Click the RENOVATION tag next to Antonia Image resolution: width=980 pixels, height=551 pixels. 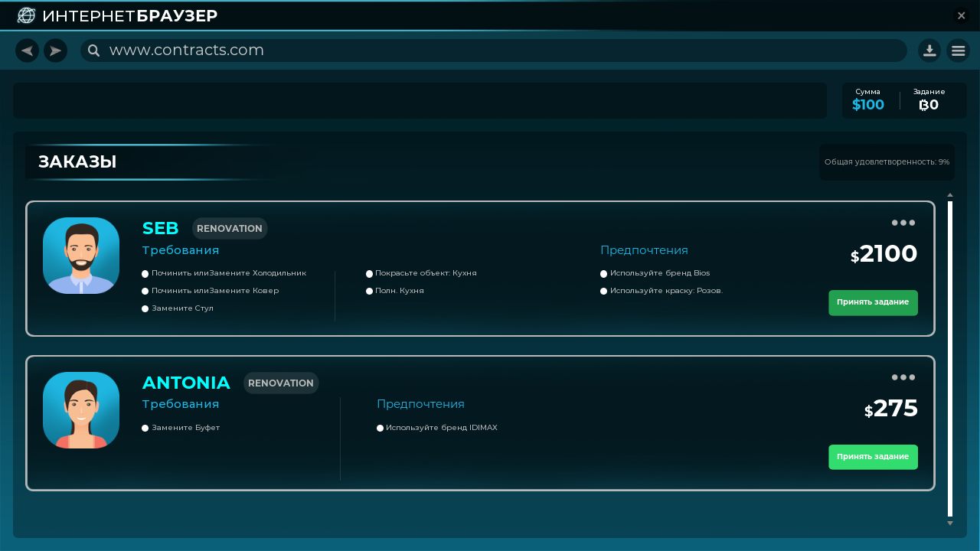pos(281,383)
